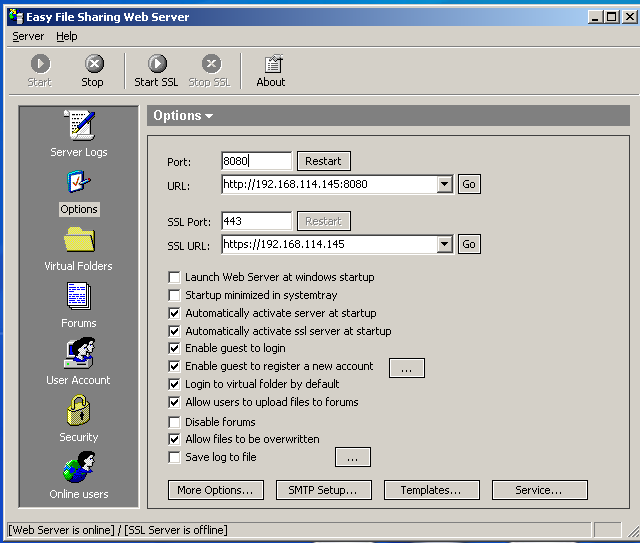
Task: Uncheck Login to virtual folder by default
Action: click(x=174, y=384)
